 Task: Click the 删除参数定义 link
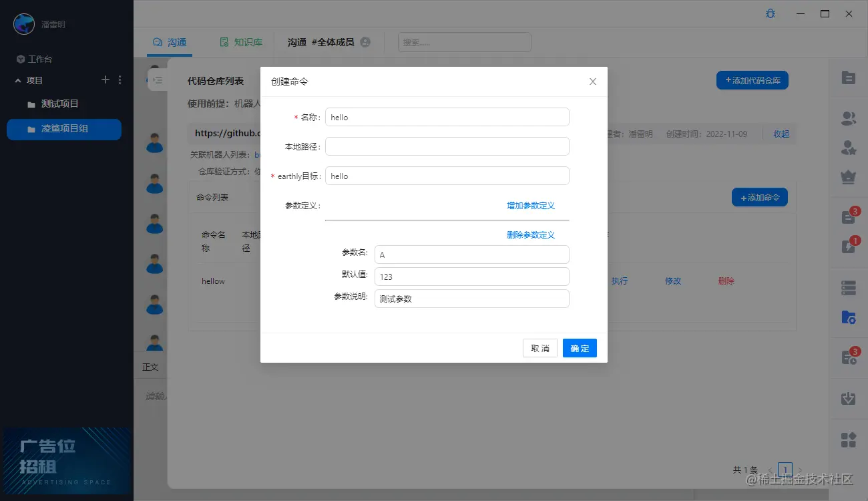(531, 235)
